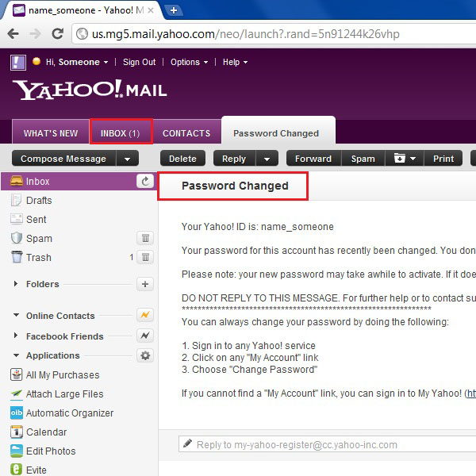The height and width of the screenshot is (476, 476).
Task: Mark the message as Spam
Action: (363, 159)
